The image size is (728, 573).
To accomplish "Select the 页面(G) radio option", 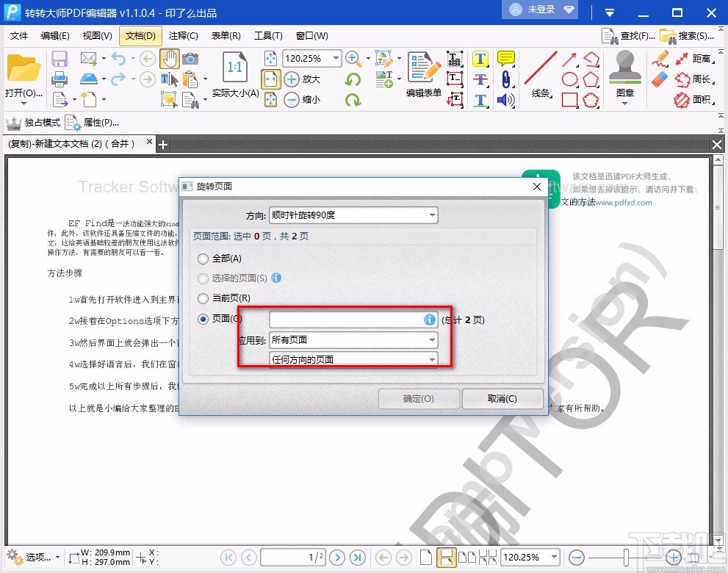I will 203,319.
